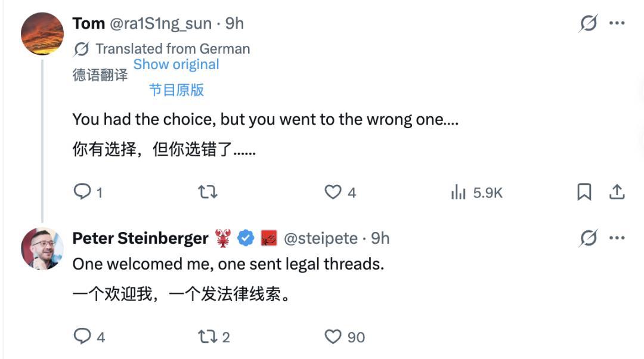This screenshot has height=359, width=644.
Task: Click Peter Steinberger's verified badge
Action: (246, 239)
